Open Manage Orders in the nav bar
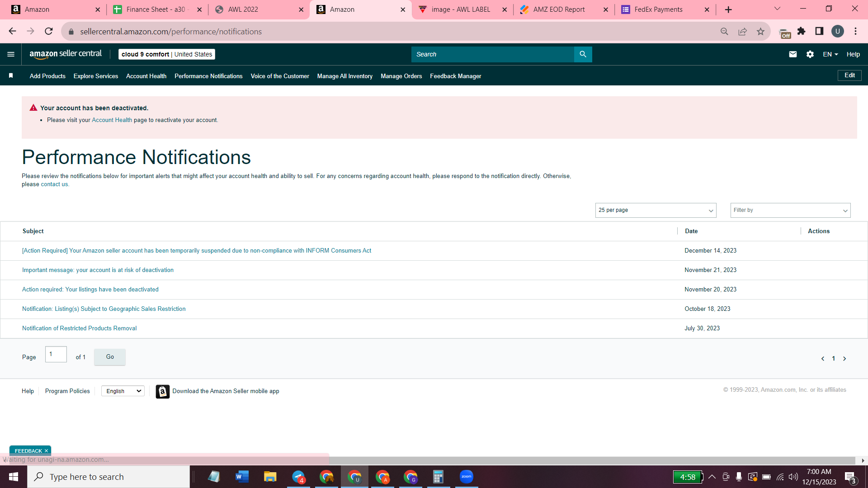The width and height of the screenshot is (868, 488). tap(401, 76)
